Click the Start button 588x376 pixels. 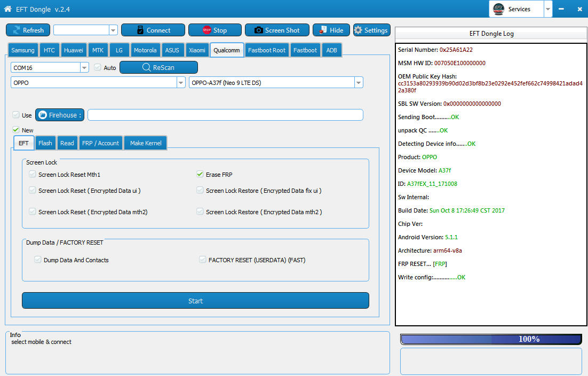(195, 301)
